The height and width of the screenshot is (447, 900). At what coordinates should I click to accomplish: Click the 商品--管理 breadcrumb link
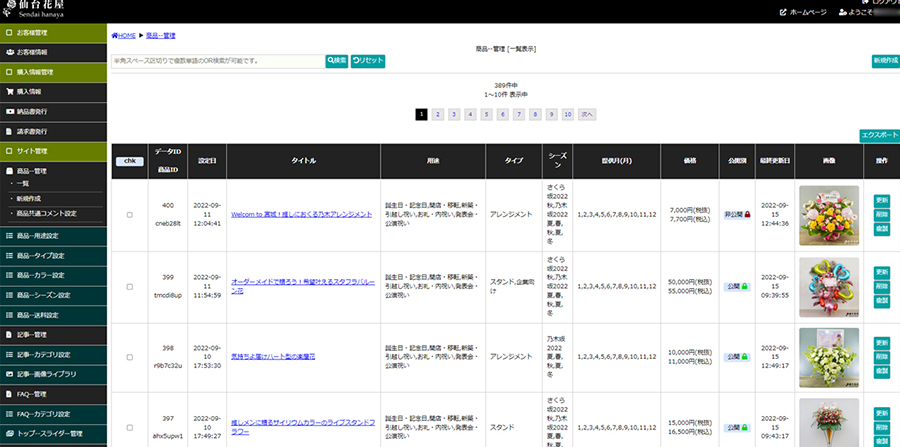[161, 36]
